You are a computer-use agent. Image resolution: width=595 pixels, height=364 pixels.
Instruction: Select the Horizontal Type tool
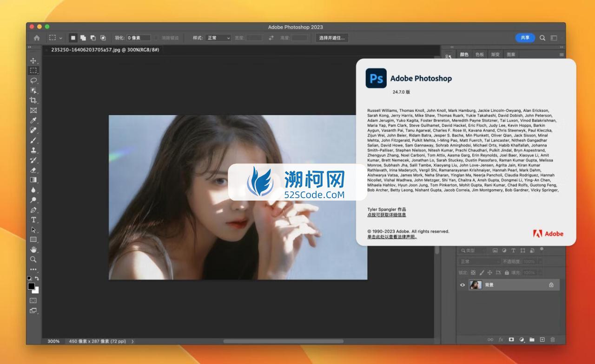tap(33, 220)
